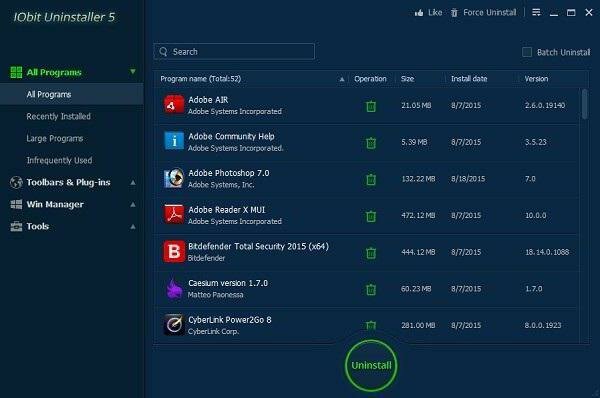Click the program list vertical scrollbar thumb
Image resolution: width=600 pixels, height=398 pixels.
(584, 104)
